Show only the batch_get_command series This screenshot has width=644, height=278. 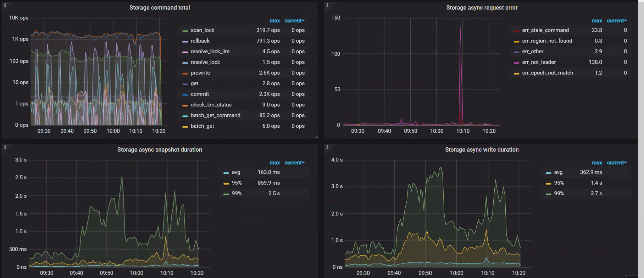(x=215, y=115)
